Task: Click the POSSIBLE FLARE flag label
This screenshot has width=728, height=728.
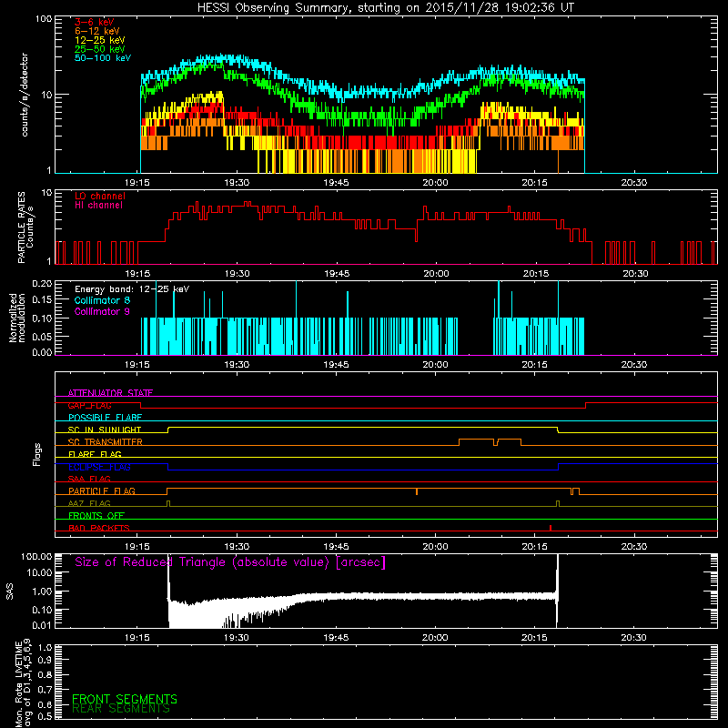Action: pyautogui.click(x=105, y=418)
